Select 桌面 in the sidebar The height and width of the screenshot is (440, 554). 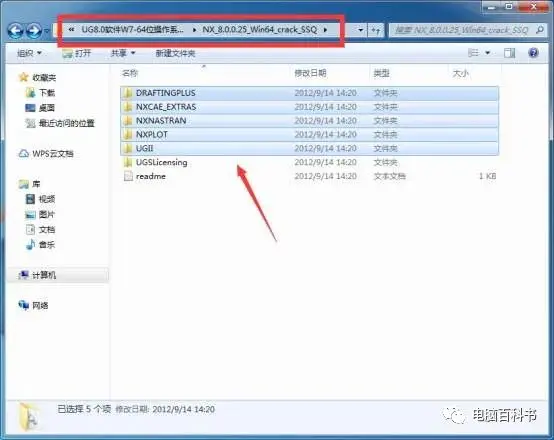(x=40, y=108)
